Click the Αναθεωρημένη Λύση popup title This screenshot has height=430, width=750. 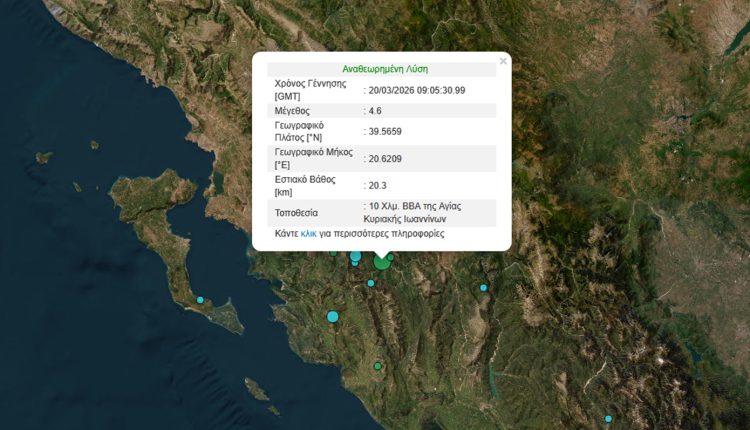[x=385, y=69]
